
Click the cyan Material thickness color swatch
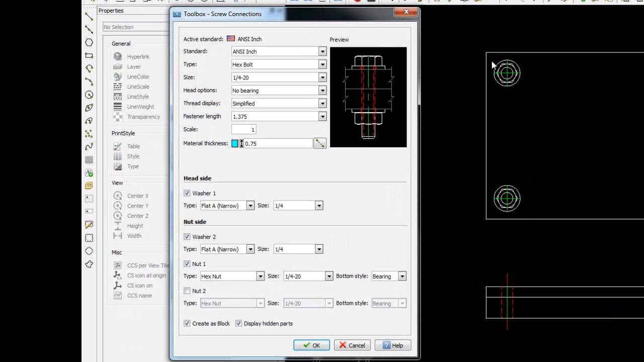coord(234,144)
